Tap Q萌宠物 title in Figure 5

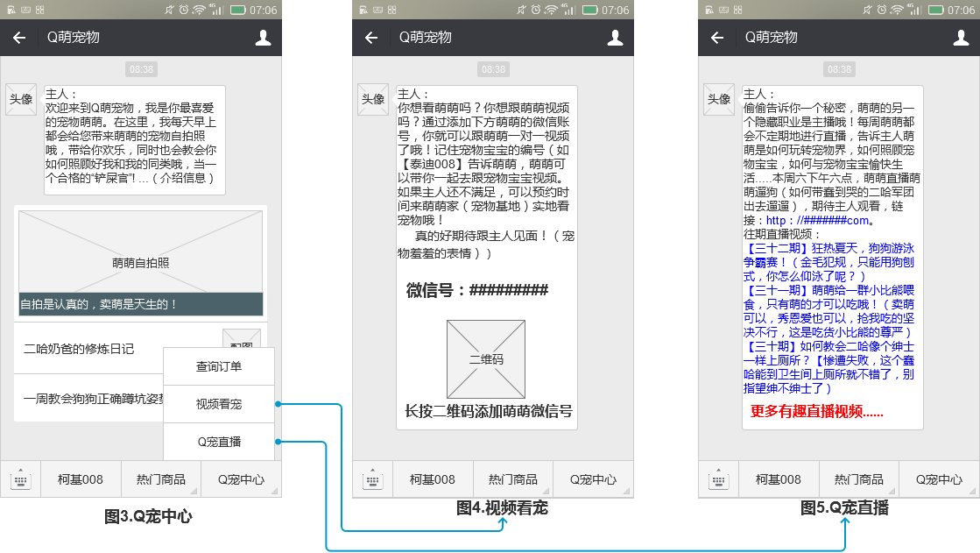(x=772, y=38)
